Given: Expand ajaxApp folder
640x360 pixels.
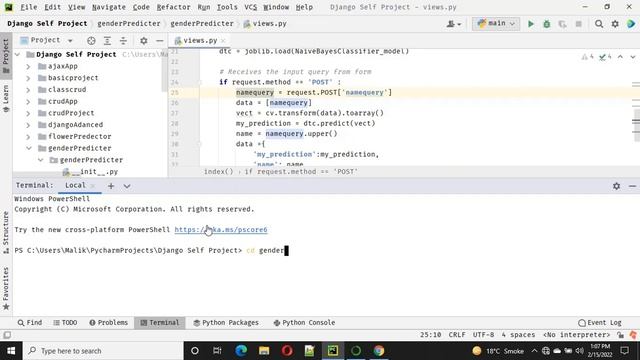Looking at the screenshot, I should (x=28, y=66).
